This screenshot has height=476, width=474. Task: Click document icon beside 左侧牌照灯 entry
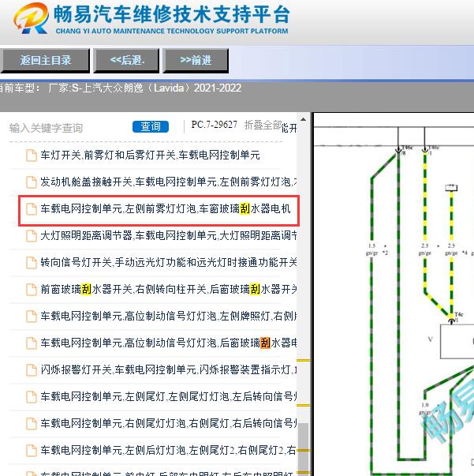point(32,317)
